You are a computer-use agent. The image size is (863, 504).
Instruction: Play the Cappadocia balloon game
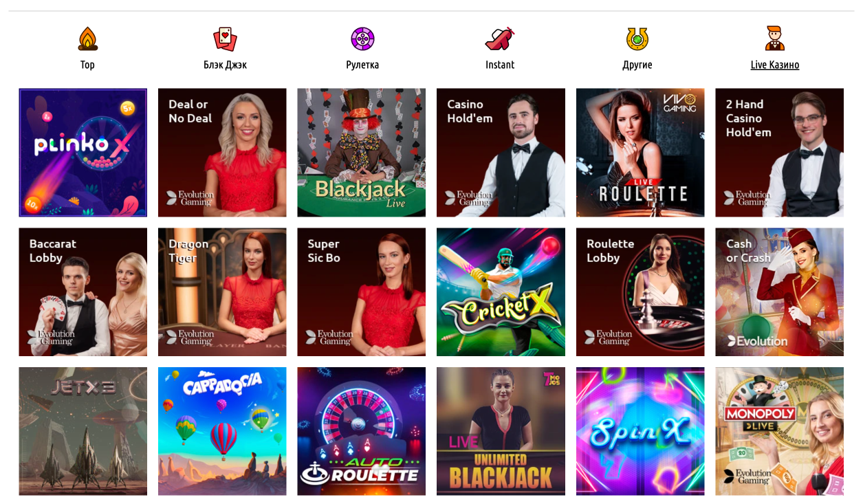[x=222, y=431]
